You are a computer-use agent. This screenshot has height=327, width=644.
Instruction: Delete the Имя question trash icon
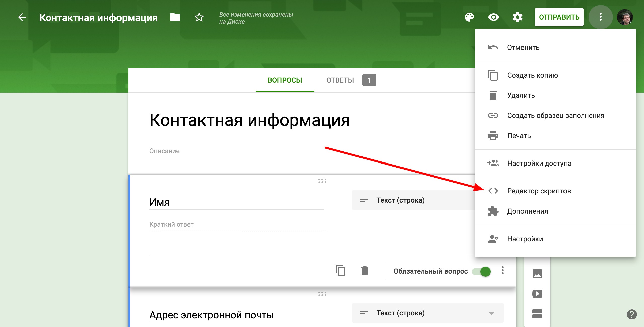click(x=365, y=271)
